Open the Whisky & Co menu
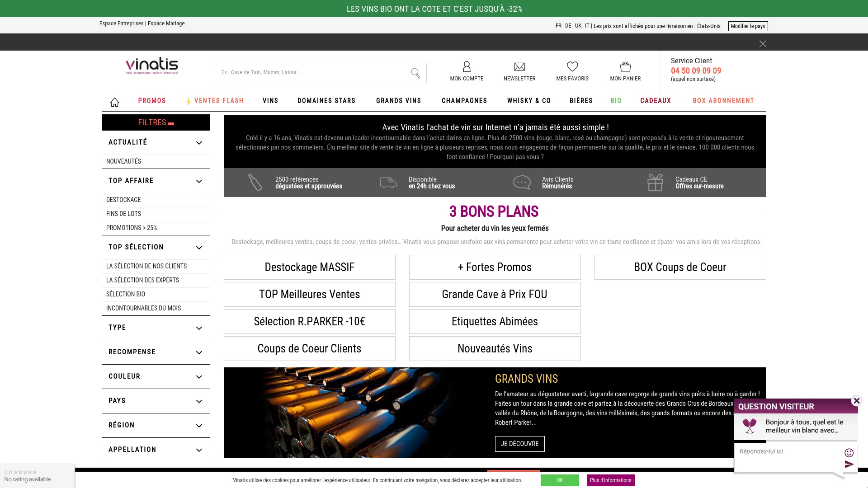 [x=529, y=101]
